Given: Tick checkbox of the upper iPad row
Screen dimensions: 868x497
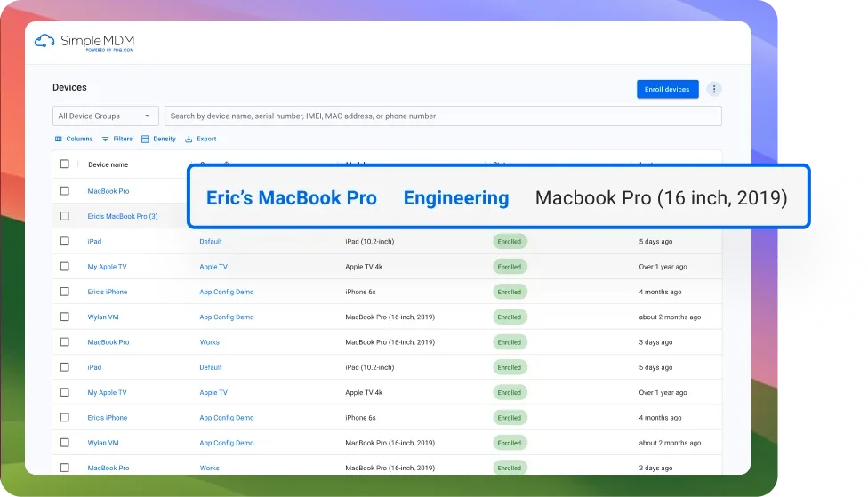Looking at the screenshot, I should click(x=65, y=241).
